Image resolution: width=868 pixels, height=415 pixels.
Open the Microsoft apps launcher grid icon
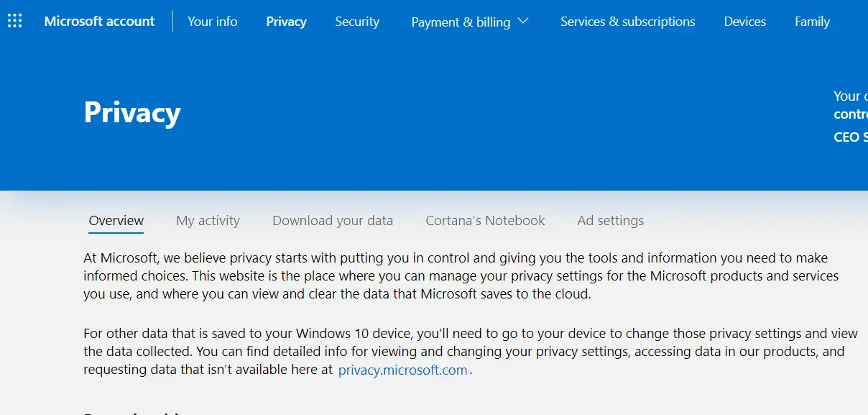(14, 21)
